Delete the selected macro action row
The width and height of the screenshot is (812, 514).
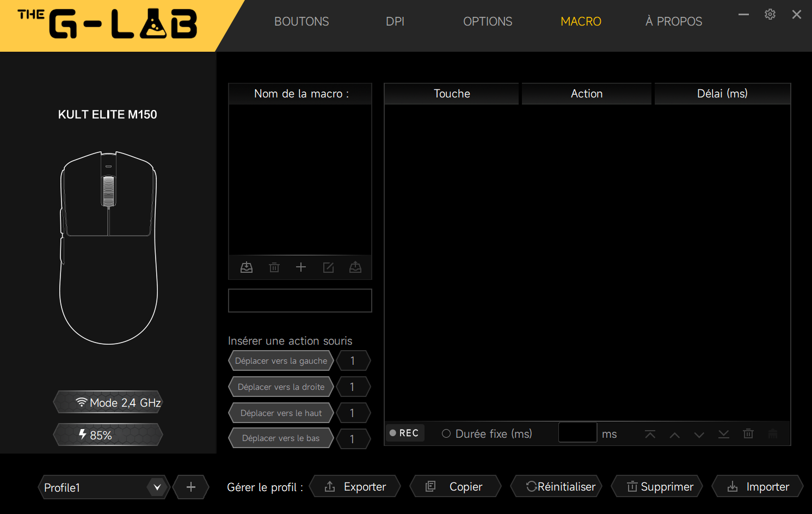click(x=748, y=433)
